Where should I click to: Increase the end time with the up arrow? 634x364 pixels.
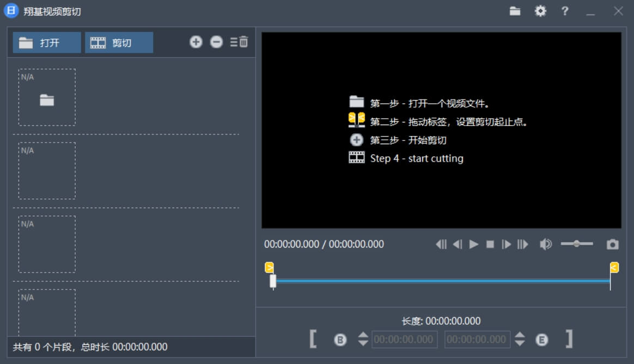point(520,335)
